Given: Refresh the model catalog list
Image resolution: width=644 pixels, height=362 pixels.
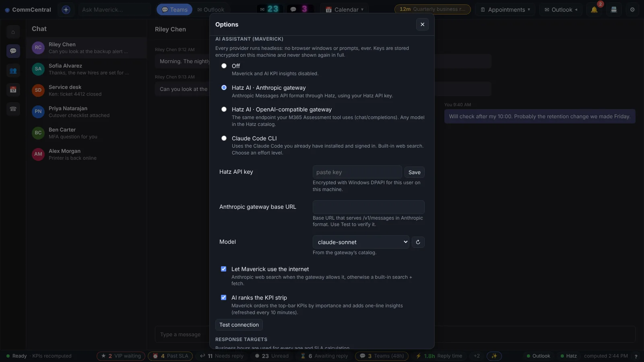Looking at the screenshot, I should (x=418, y=242).
